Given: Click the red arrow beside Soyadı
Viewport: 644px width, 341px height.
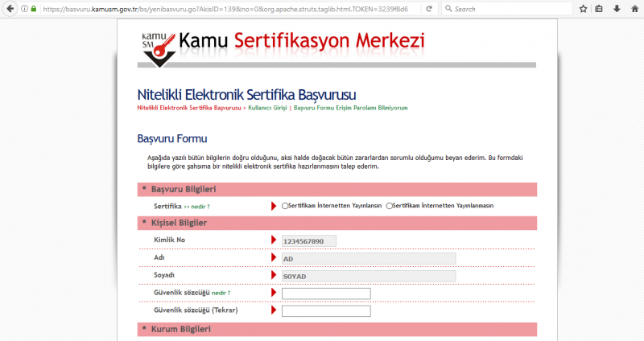Looking at the screenshot, I should point(274,275).
